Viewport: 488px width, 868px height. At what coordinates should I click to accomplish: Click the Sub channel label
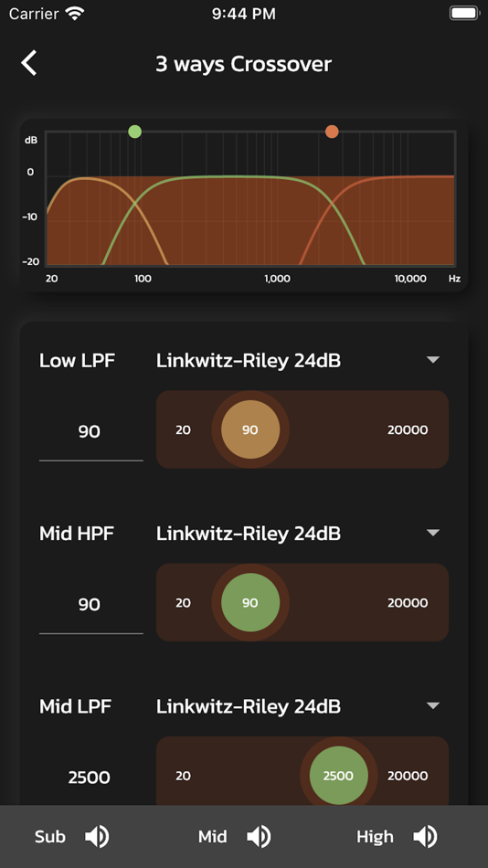click(x=50, y=836)
